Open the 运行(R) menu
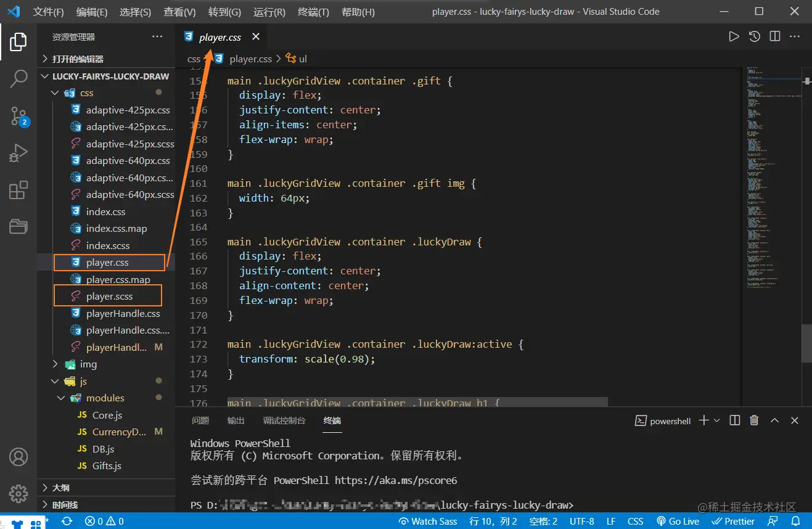 tap(269, 12)
